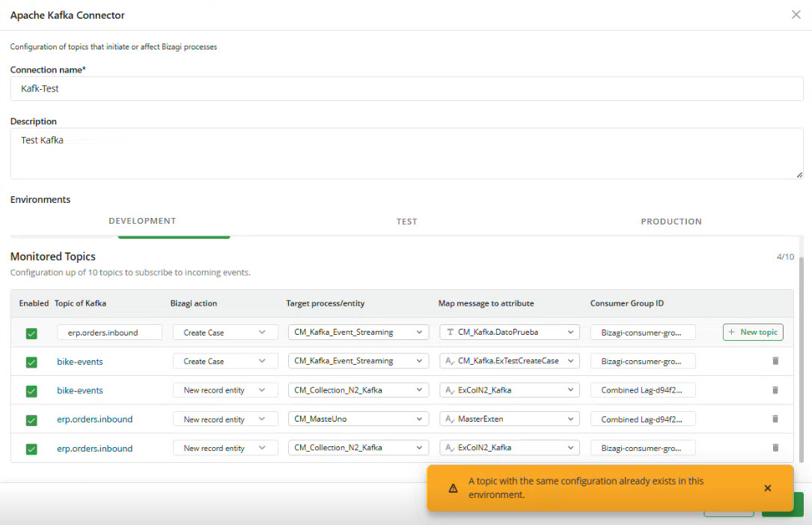Click the warning triangle icon in the toast
The image size is (812, 525).
(453, 488)
